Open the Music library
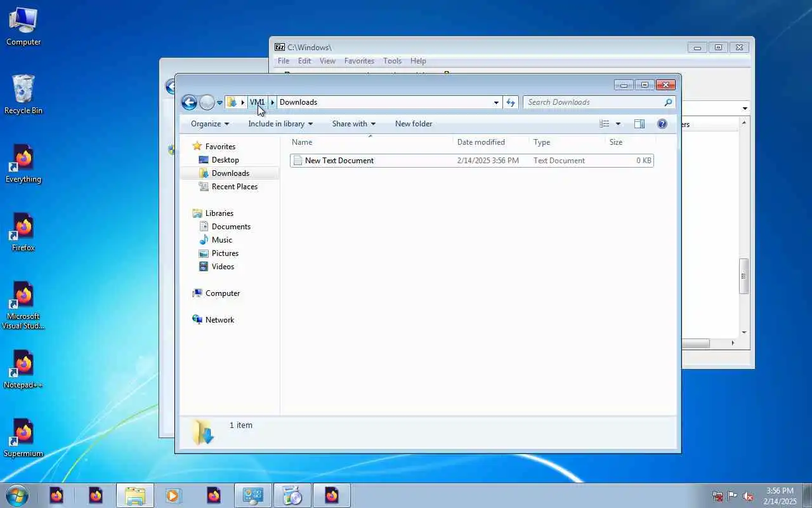This screenshot has height=508, width=812. coord(221,240)
